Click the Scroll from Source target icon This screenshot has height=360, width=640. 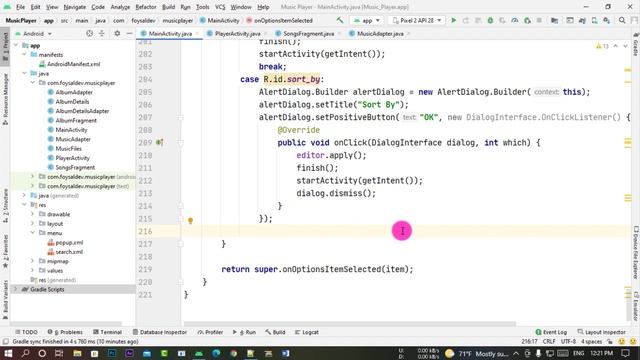[x=89, y=33]
